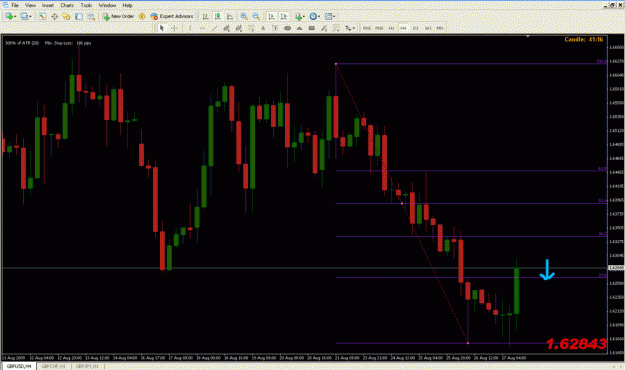
Task: Open the Window menu
Action: (x=107, y=5)
